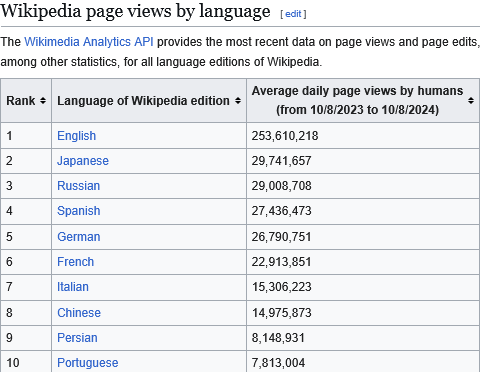
Task: Sort by Average daily page views arrows
Action: point(471,100)
